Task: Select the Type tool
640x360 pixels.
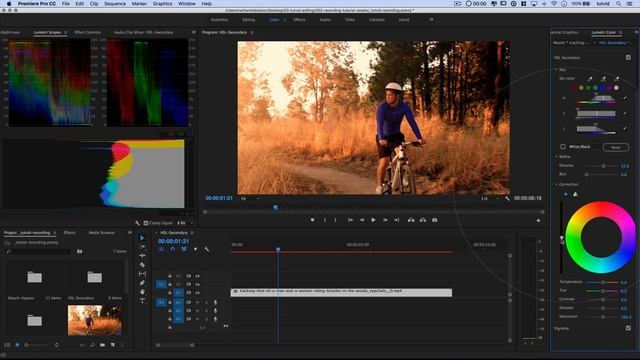Action: click(142, 301)
